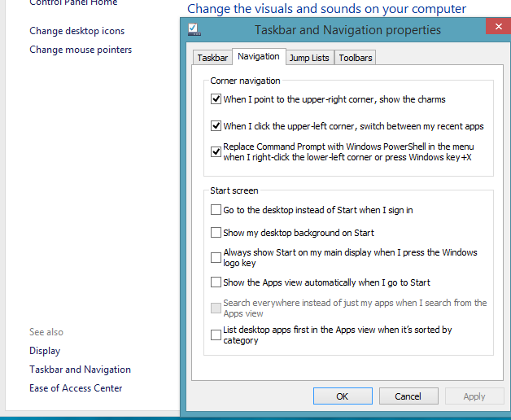The width and height of the screenshot is (511, 420).
Task: Open the Ease of Access Center link
Action: coord(76,388)
